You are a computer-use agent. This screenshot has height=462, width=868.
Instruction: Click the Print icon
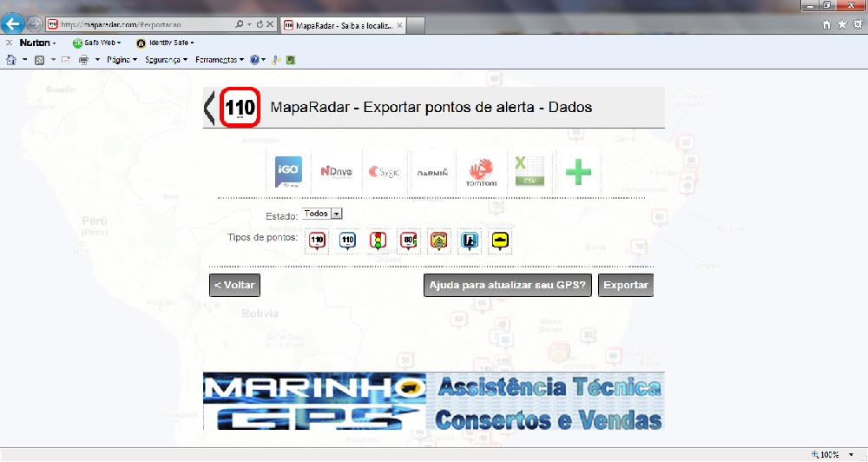pyautogui.click(x=83, y=60)
